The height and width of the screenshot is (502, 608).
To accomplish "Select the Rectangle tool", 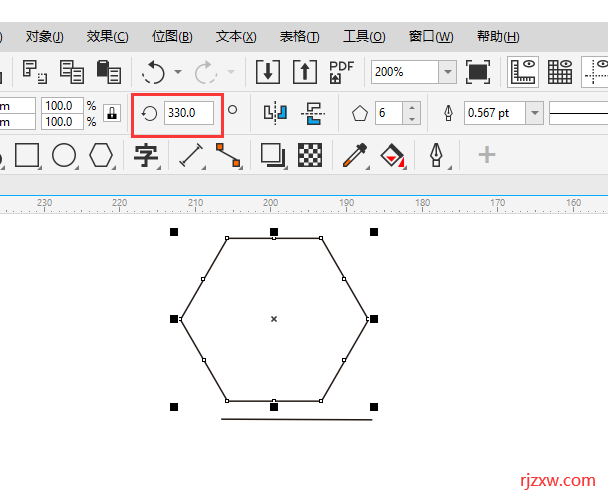I will 27,155.
